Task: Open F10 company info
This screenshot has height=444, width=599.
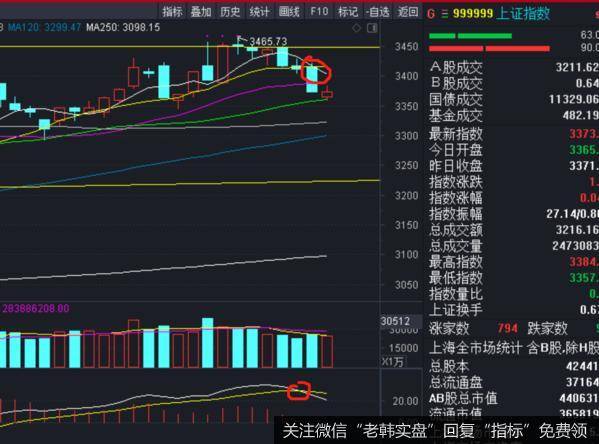Action: 319,12
